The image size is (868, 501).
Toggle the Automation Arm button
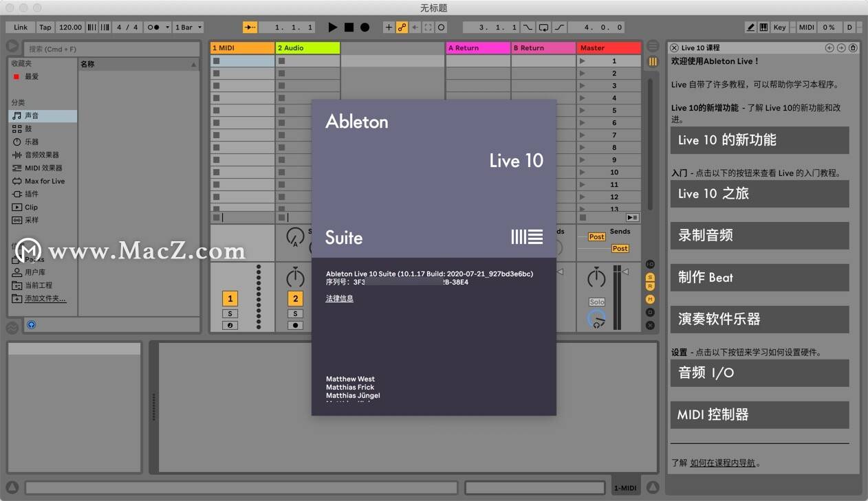(402, 27)
